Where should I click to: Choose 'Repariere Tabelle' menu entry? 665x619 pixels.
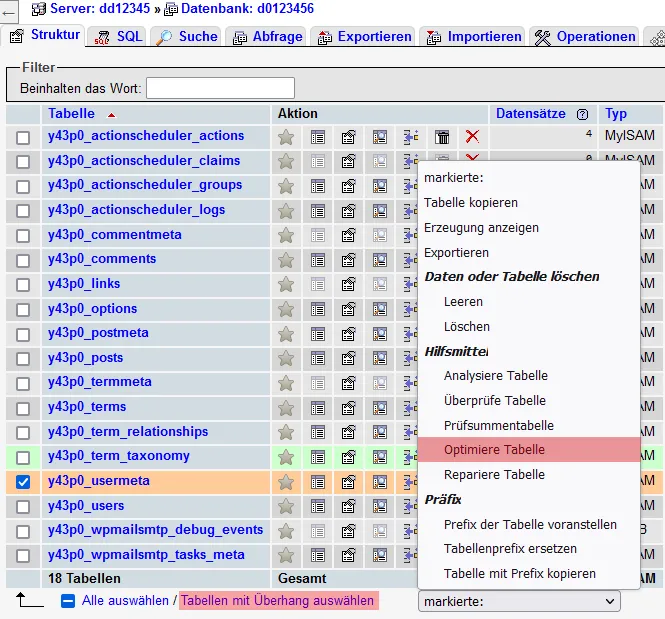point(529,474)
